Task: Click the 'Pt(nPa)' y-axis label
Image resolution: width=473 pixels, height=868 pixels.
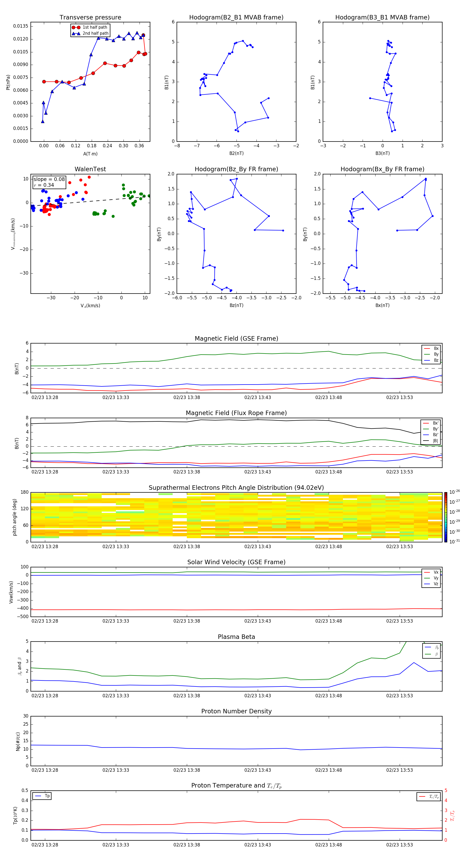Action: point(8,82)
